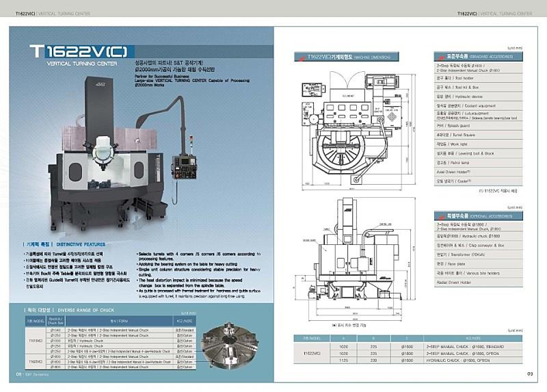Click '2-STEP MANUAL CHUCK : Ø1600, STANDARD' note
Screen dimensions: 547x392
pos(473,347)
